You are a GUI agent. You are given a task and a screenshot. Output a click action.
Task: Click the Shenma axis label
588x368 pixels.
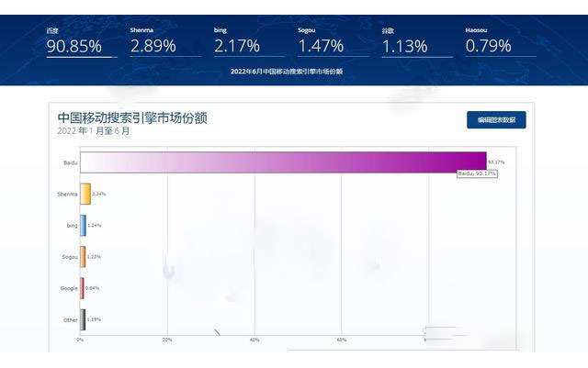click(66, 194)
